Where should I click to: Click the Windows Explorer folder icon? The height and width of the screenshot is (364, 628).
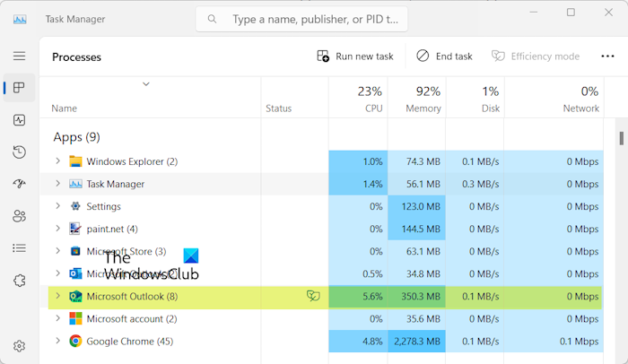75,161
